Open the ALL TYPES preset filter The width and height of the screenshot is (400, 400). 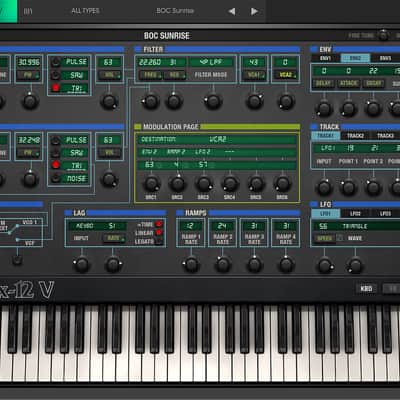(x=85, y=11)
